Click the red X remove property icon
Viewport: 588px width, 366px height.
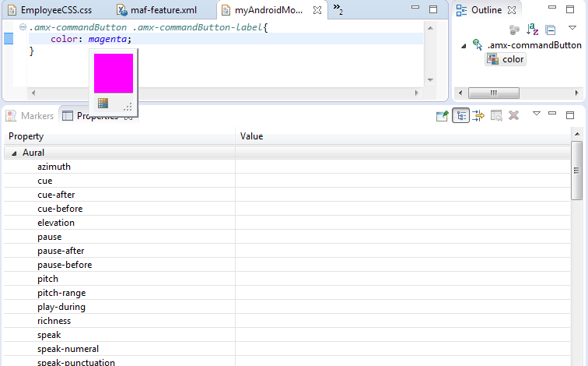514,115
